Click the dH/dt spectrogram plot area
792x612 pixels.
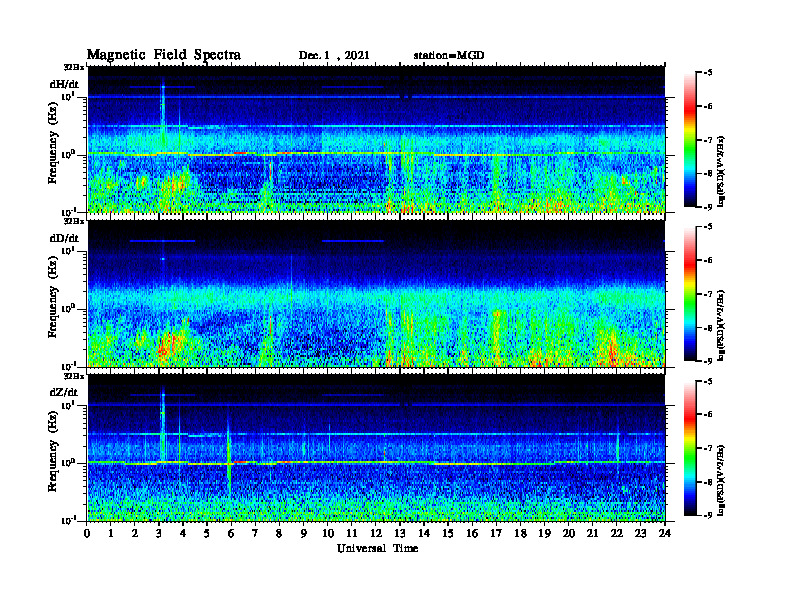(376, 139)
